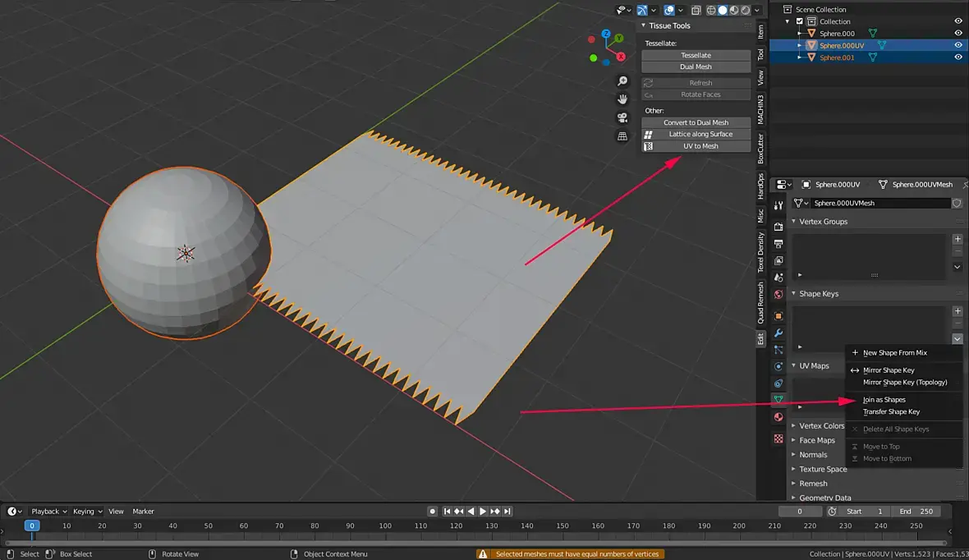Add new shape key with plus button

coord(958,311)
